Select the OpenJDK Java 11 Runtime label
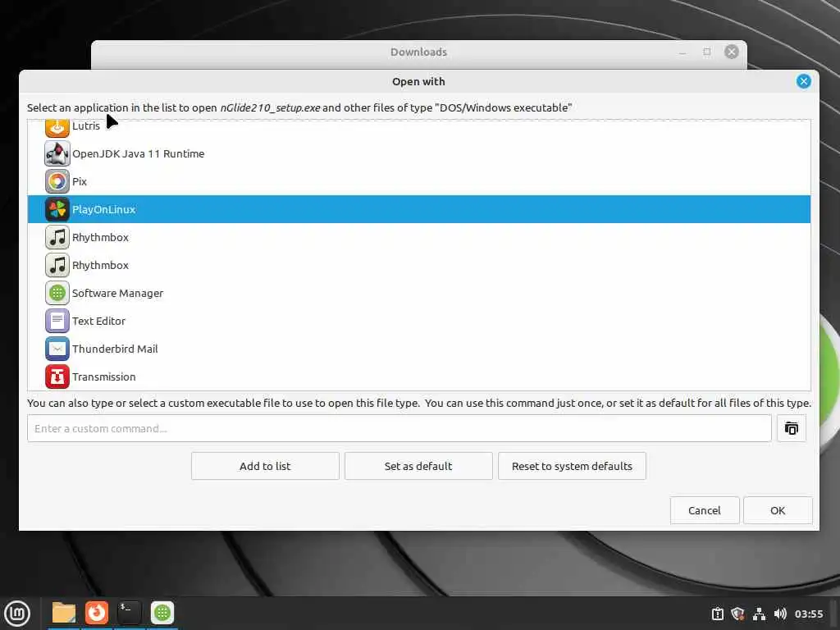Viewport: 840px width, 630px height. coord(138,153)
